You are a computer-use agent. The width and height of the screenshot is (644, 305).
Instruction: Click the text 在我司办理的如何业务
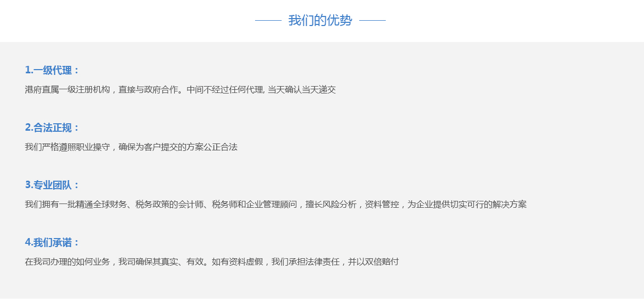coord(67,262)
